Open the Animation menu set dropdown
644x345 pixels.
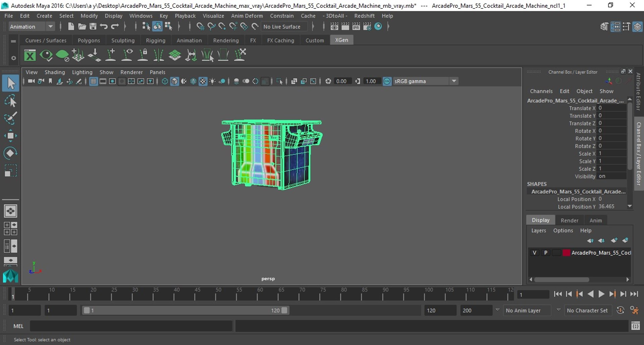coord(31,27)
